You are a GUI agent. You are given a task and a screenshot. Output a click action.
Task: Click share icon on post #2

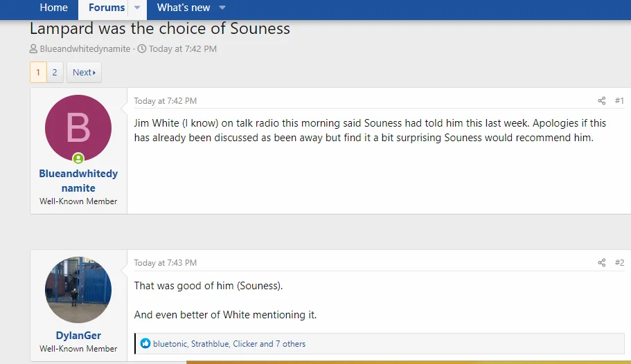point(601,263)
